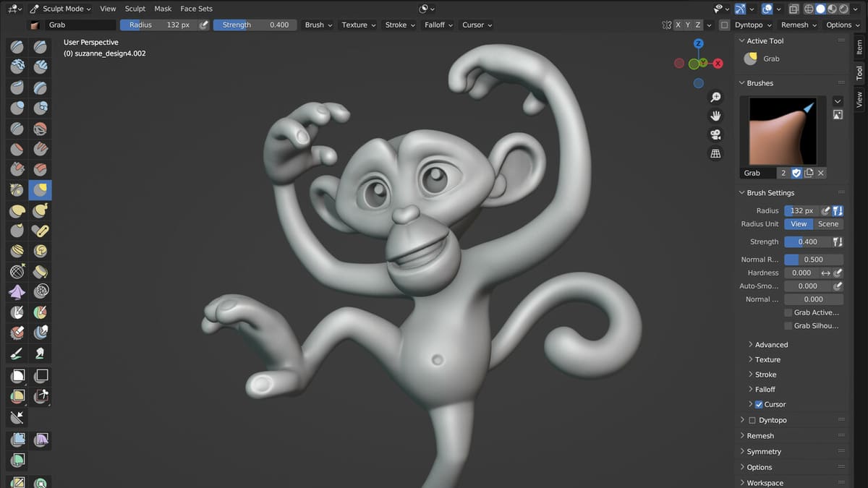
Task: Enable Grab Active Vertex checkbox
Action: (x=788, y=312)
